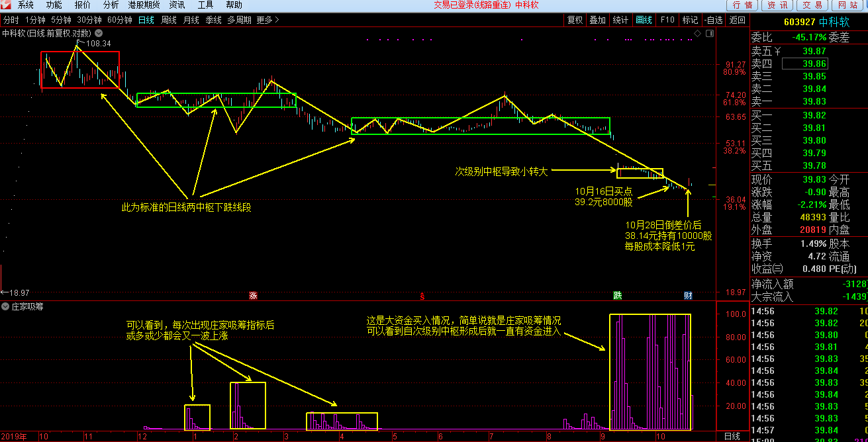Click the red 涨 event marker
This screenshot has width=868, height=442.
253,296
